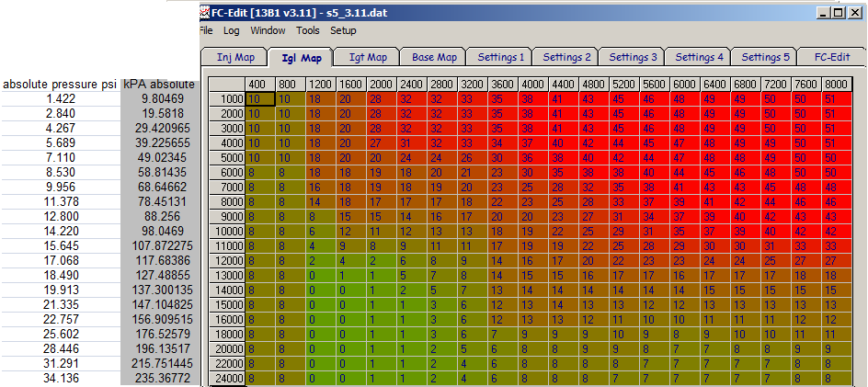Open the Tools menu
The height and width of the screenshot is (387, 868).
[x=308, y=30]
